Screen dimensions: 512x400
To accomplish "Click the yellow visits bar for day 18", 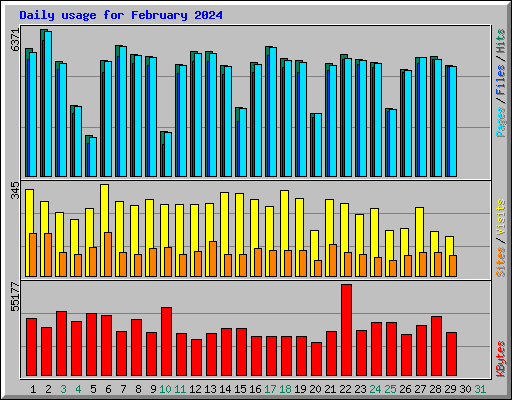I will [x=284, y=233].
